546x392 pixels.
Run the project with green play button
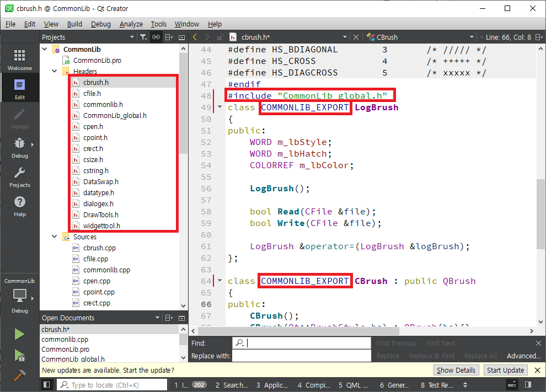[19, 334]
